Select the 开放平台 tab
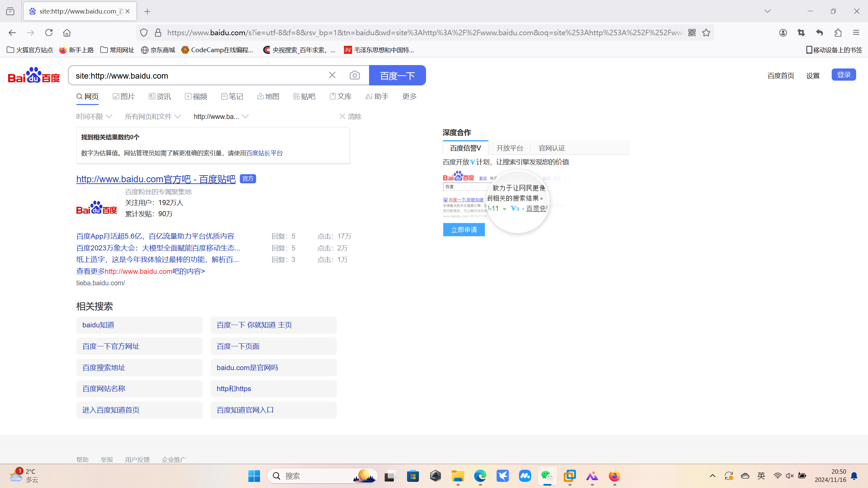 (x=509, y=148)
